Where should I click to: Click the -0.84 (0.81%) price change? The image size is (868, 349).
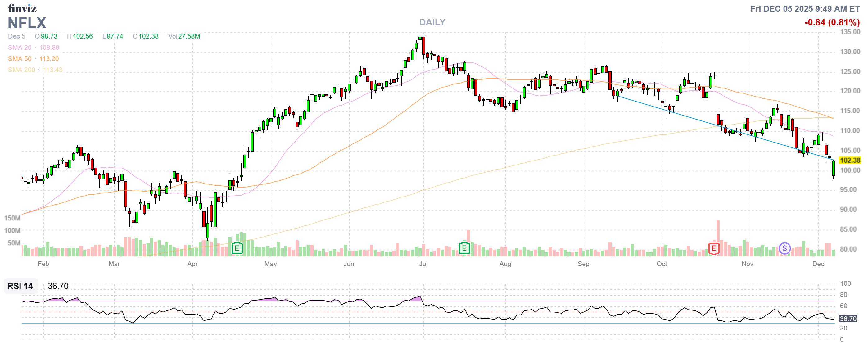click(832, 23)
